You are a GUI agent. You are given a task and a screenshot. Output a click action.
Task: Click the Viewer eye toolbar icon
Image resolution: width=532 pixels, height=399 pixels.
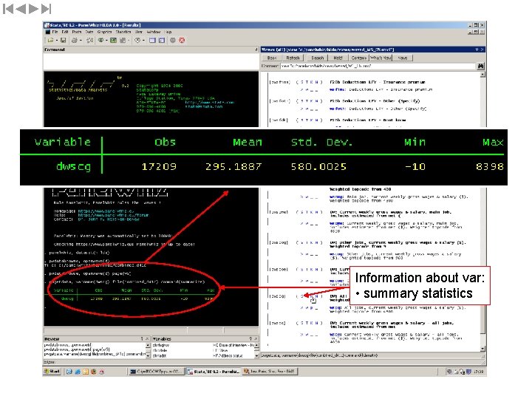(x=100, y=41)
